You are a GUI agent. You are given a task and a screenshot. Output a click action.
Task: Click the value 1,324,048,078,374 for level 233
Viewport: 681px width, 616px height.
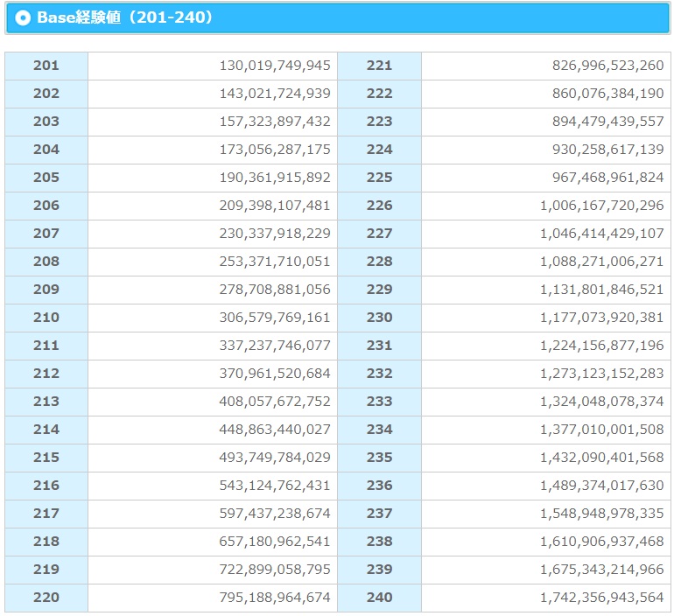[601, 402]
